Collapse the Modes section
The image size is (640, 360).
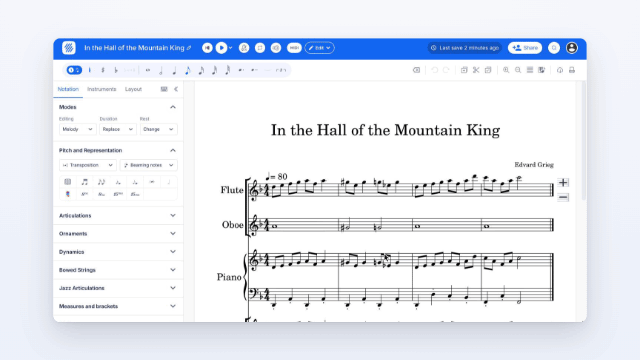[x=173, y=107]
